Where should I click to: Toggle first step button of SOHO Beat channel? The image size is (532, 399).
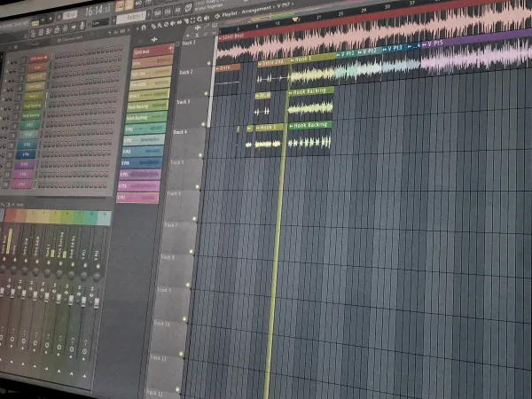(x=56, y=55)
